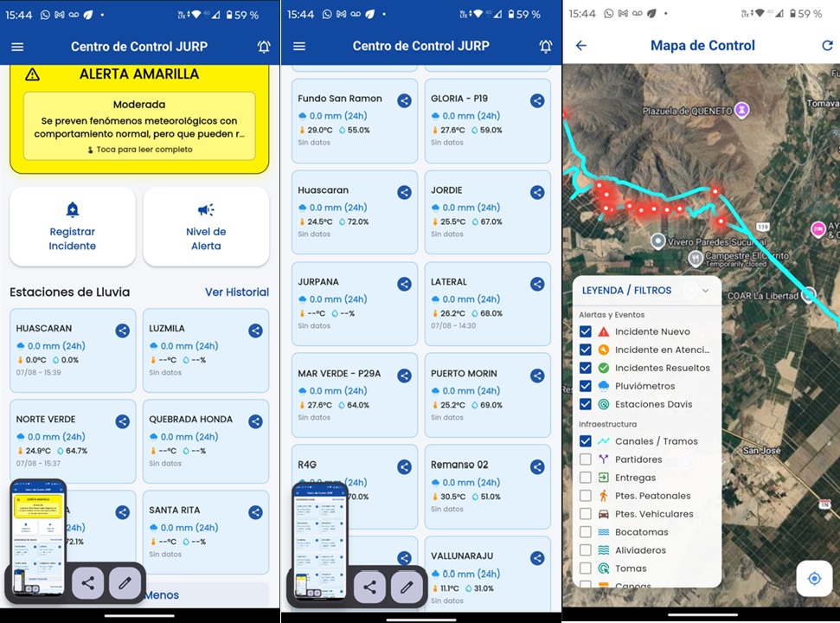Share the JURPANA station card
The width and height of the screenshot is (840, 623).
[405, 284]
